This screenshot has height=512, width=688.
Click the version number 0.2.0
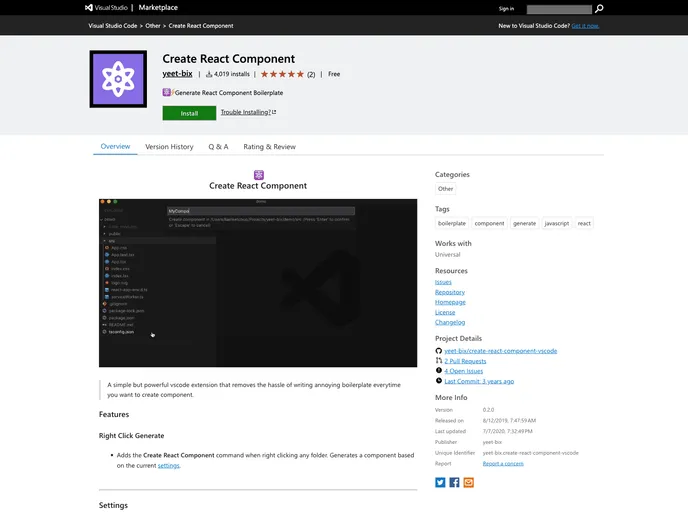tap(488, 410)
